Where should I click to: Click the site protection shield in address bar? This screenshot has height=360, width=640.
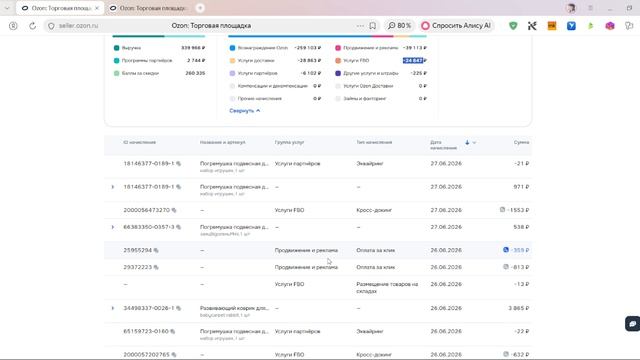pyautogui.click(x=51, y=26)
